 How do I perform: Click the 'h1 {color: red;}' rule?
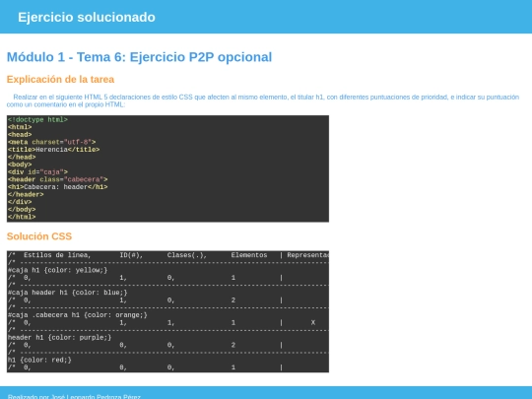[39, 360]
